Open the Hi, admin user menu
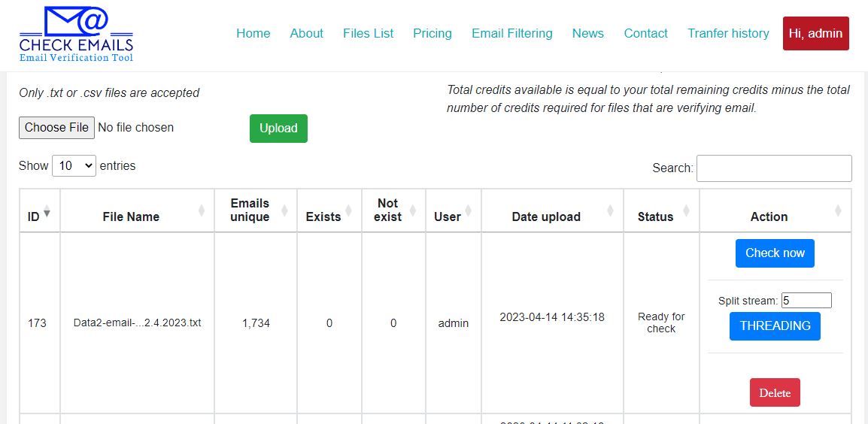The image size is (868, 424). [x=815, y=34]
